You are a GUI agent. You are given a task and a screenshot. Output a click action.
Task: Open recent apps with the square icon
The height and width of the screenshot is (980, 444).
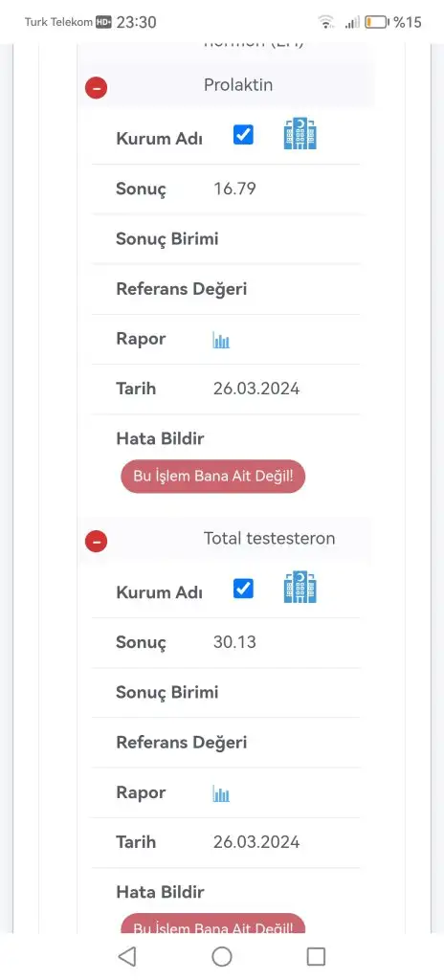[317, 956]
